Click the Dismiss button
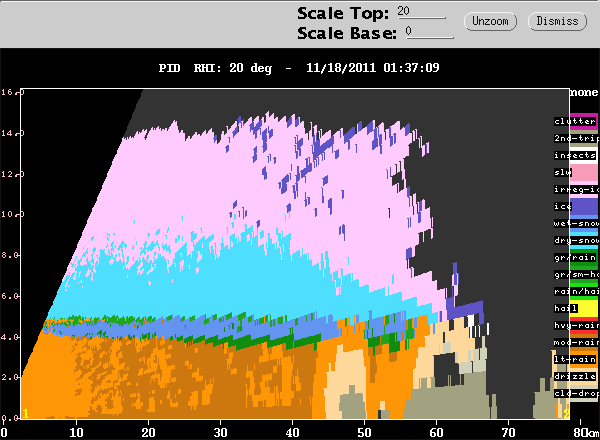 557,21
